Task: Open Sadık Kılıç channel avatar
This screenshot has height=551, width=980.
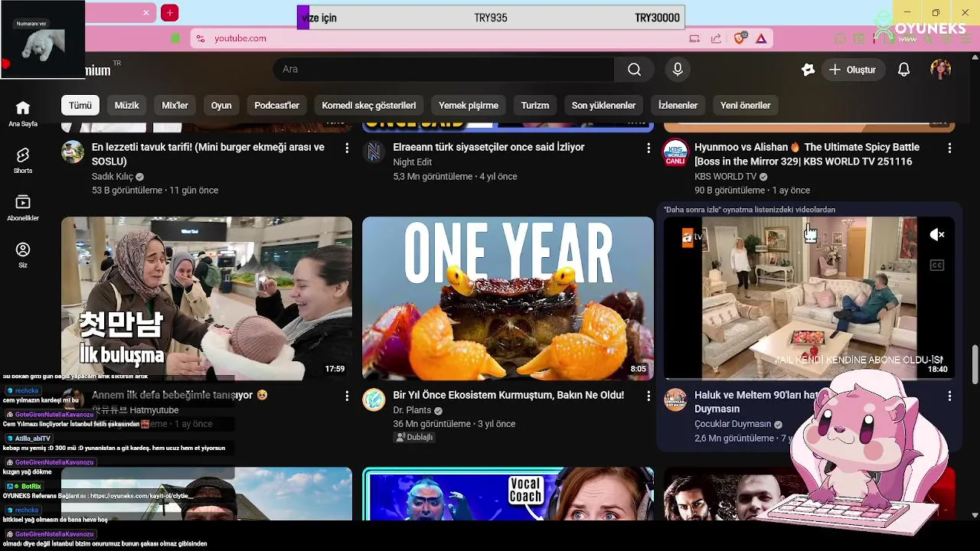Action: 73,152
